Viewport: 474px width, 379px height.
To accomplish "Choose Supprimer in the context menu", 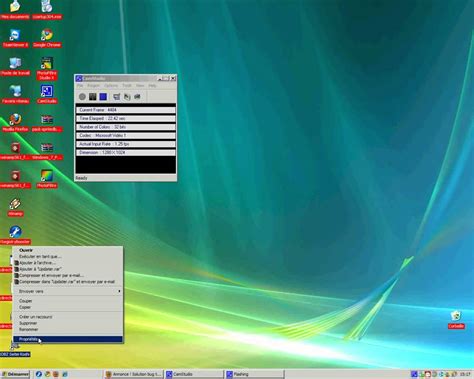I will click(68, 323).
